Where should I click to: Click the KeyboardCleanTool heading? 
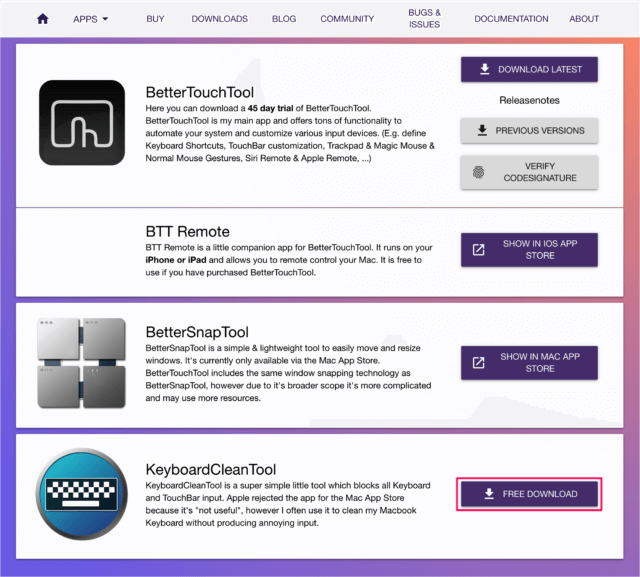[x=211, y=470]
